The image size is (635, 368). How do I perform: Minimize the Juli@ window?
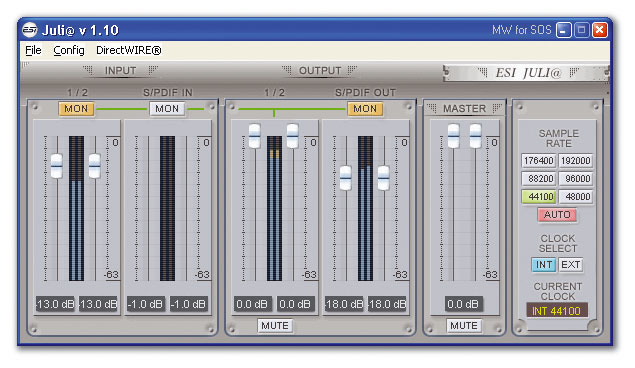(563, 30)
